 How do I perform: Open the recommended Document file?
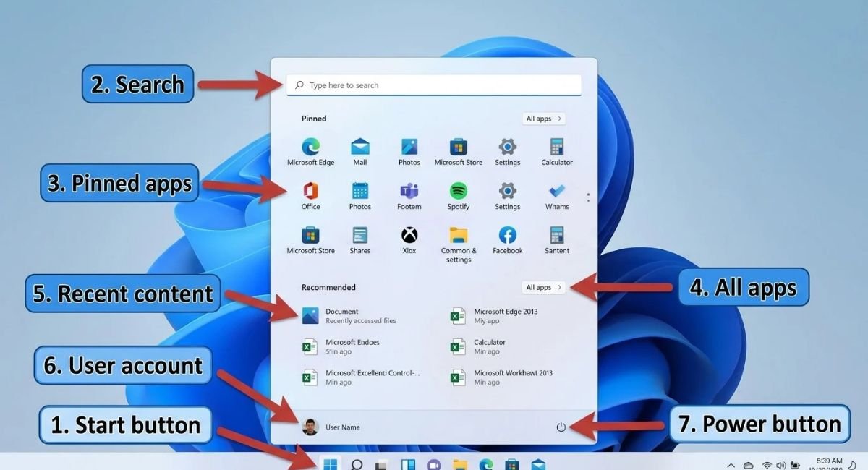[349, 316]
